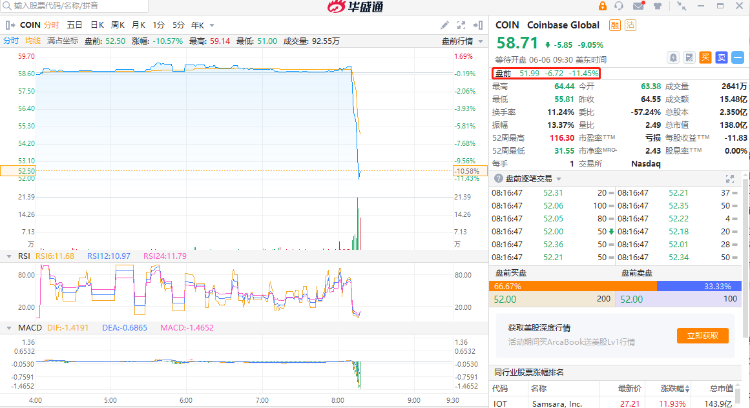Select the pencil drawing tool icon
Viewport: 750px width, 408px height.
(444, 25)
